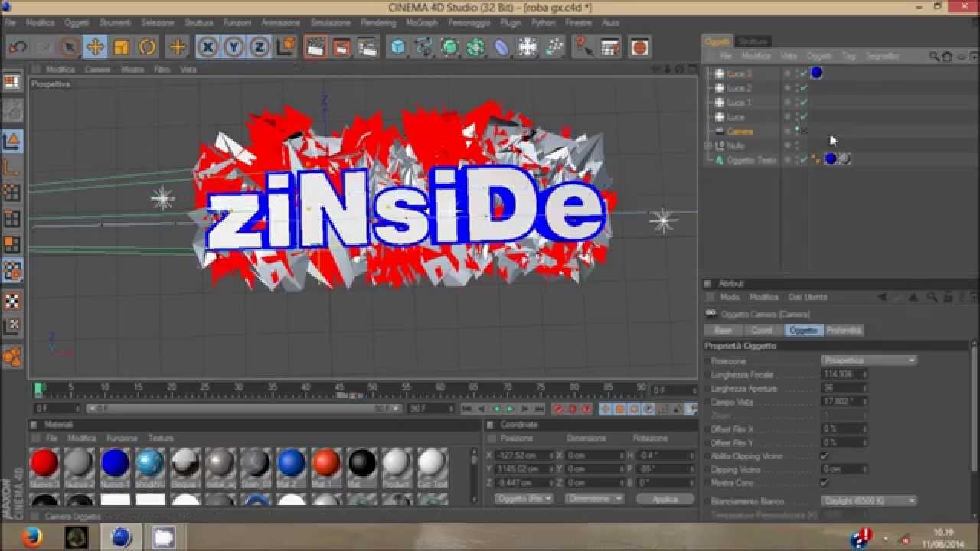Click the Campo Vista value field

(844, 402)
